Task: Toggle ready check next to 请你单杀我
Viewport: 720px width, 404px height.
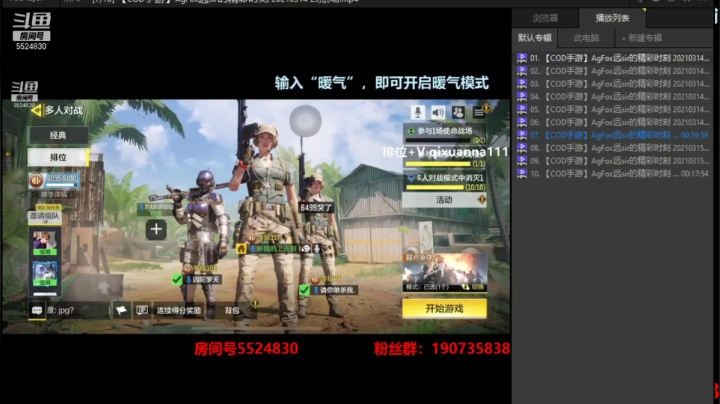Action: (x=304, y=290)
